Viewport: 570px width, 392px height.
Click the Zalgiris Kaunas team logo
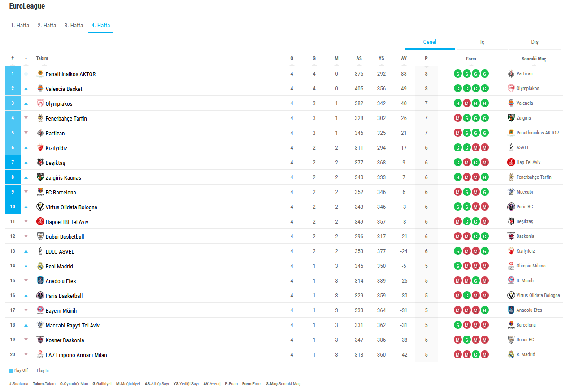point(40,177)
